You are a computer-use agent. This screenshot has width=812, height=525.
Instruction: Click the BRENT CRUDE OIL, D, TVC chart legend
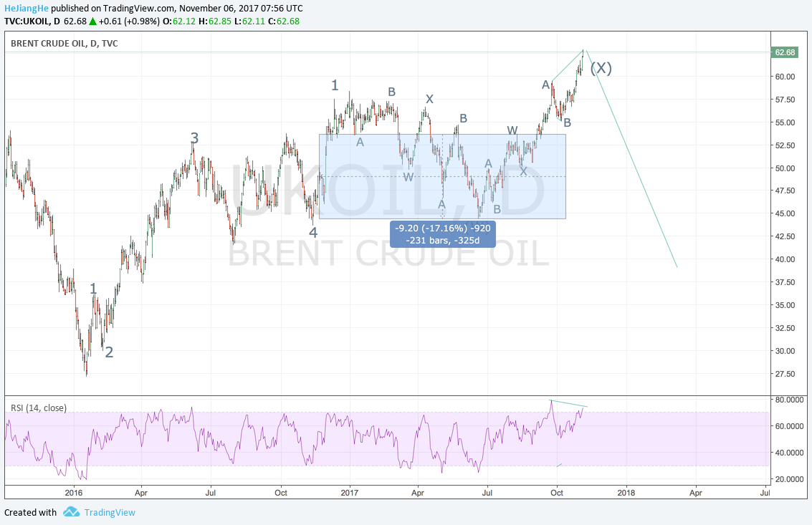[x=65, y=44]
